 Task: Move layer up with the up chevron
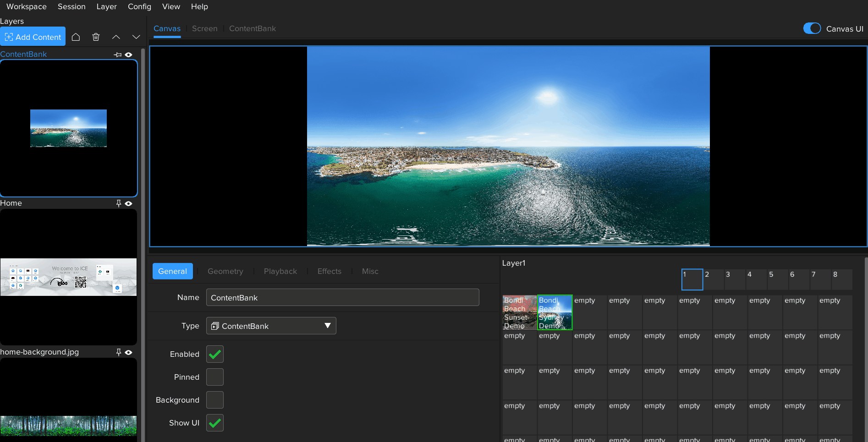pos(116,37)
